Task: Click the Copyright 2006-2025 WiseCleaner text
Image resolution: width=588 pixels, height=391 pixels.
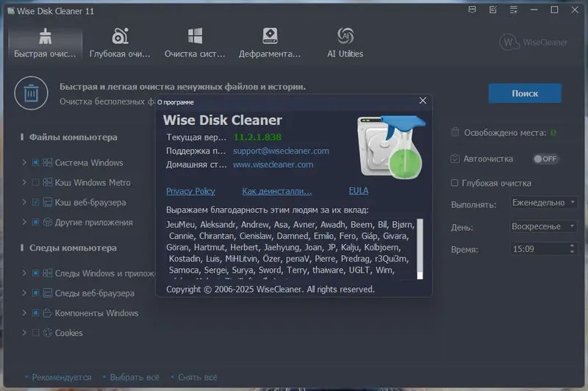Action: click(x=270, y=289)
